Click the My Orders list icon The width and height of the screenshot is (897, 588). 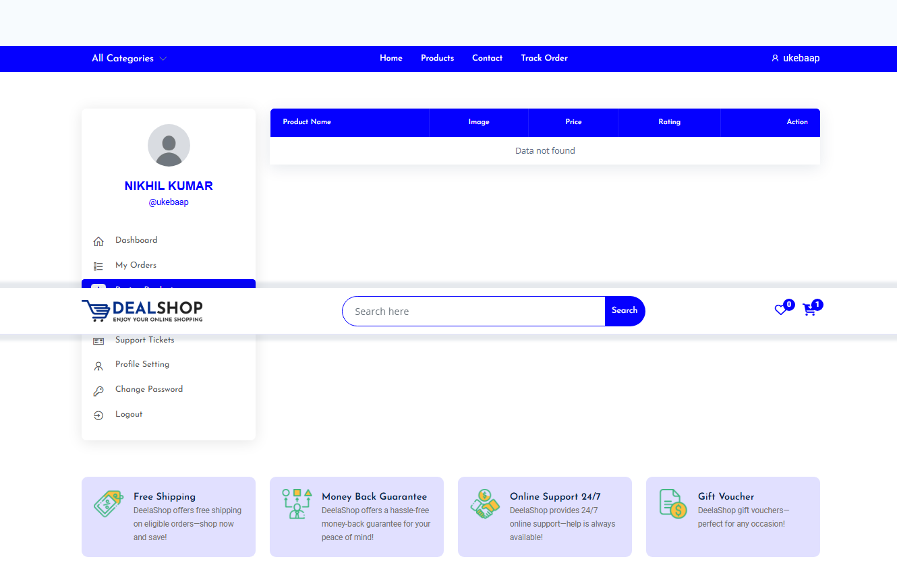[98, 266]
